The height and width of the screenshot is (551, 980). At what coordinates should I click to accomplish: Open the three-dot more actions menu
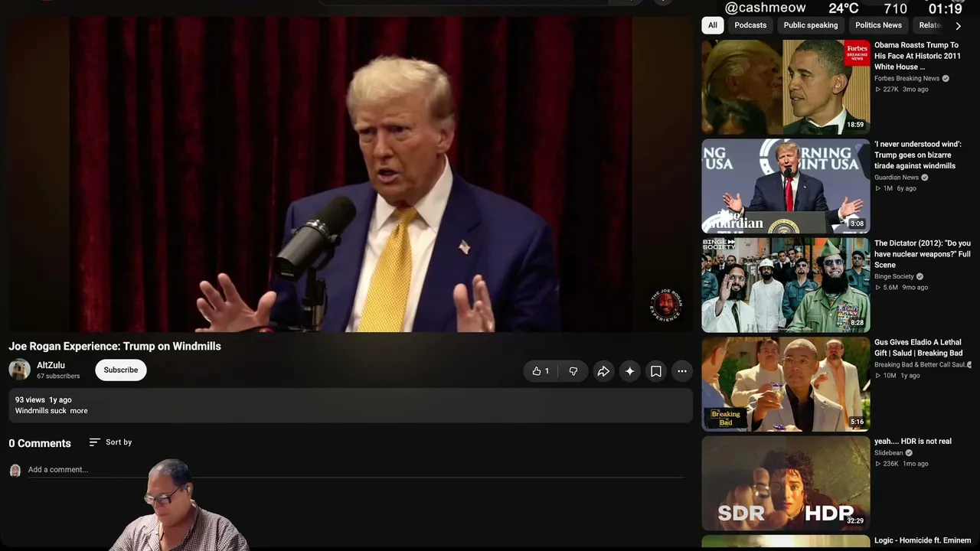[x=682, y=371]
